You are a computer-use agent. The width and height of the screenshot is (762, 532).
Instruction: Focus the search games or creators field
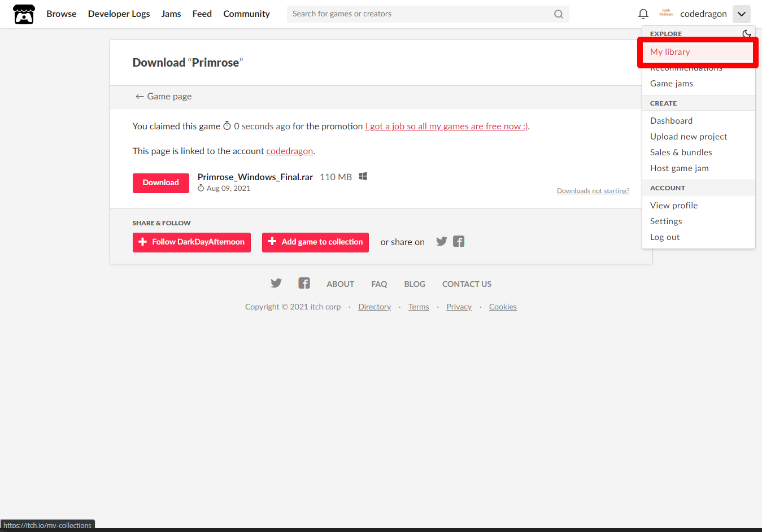pyautogui.click(x=428, y=14)
